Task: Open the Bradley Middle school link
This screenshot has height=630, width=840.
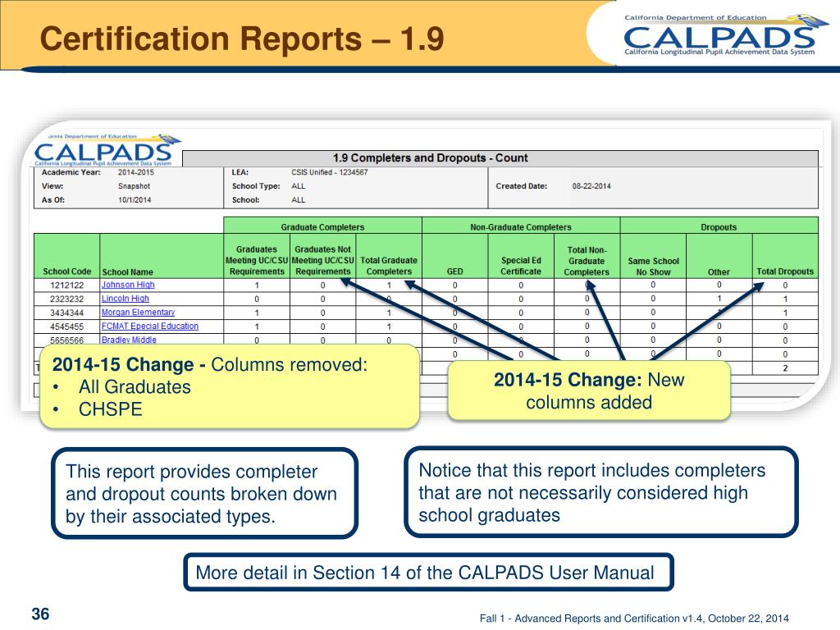Action: (129, 340)
